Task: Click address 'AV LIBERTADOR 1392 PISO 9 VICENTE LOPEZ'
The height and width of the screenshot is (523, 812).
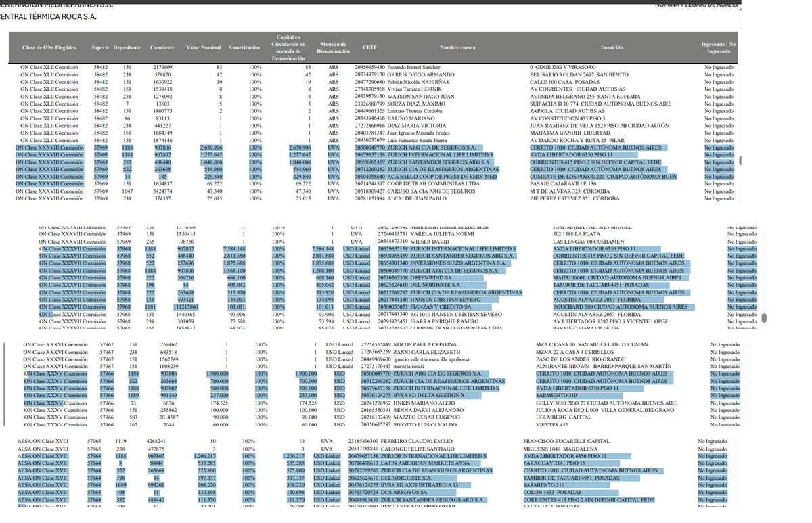Action: 609,321
